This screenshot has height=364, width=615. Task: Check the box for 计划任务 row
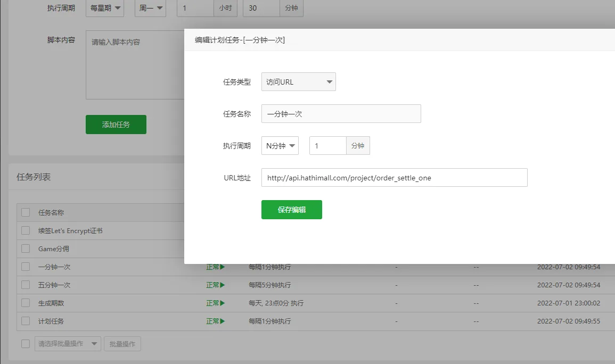click(26, 320)
